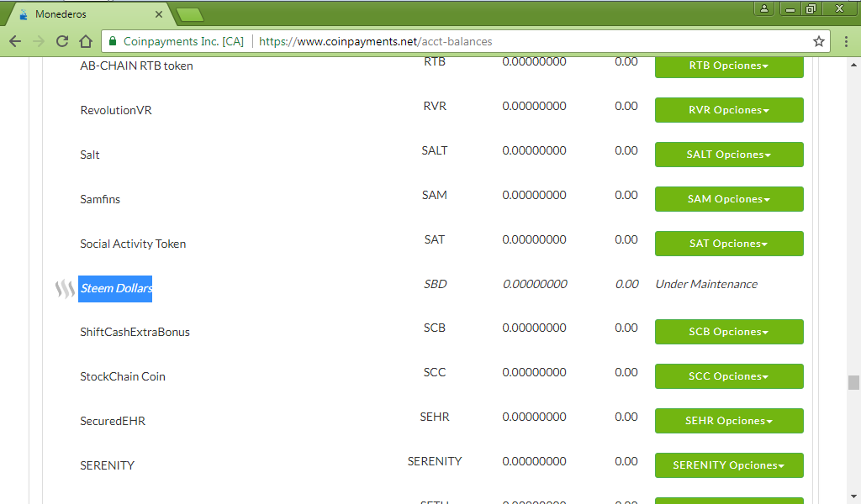This screenshot has height=504, width=861.
Task: Click Steem Dollars 0.00000000 balance
Action: [x=535, y=284]
